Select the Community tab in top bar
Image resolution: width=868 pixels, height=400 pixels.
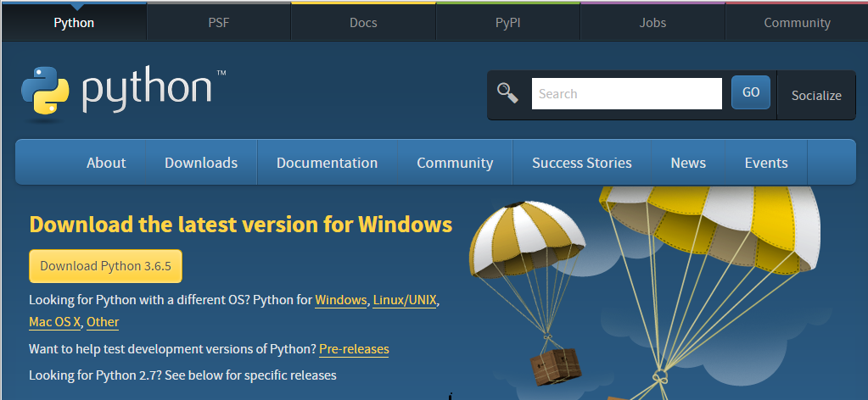coord(797,23)
